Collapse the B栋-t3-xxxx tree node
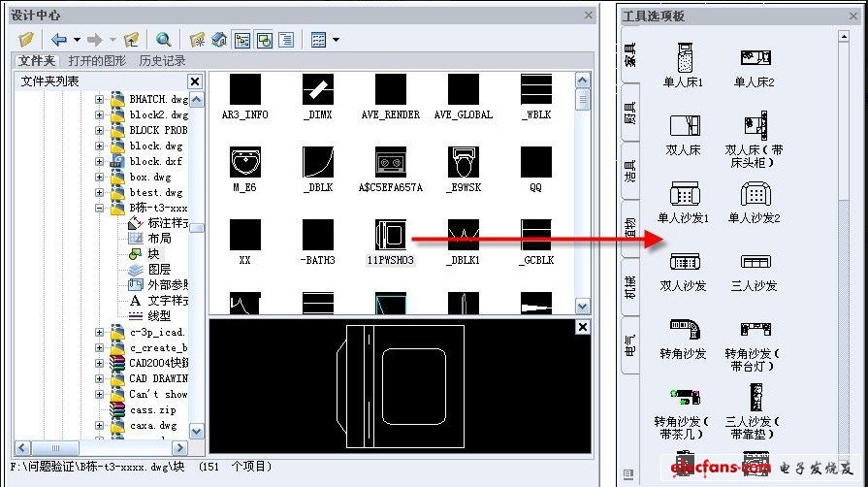Viewport: 868px width, 487px height. click(99, 208)
